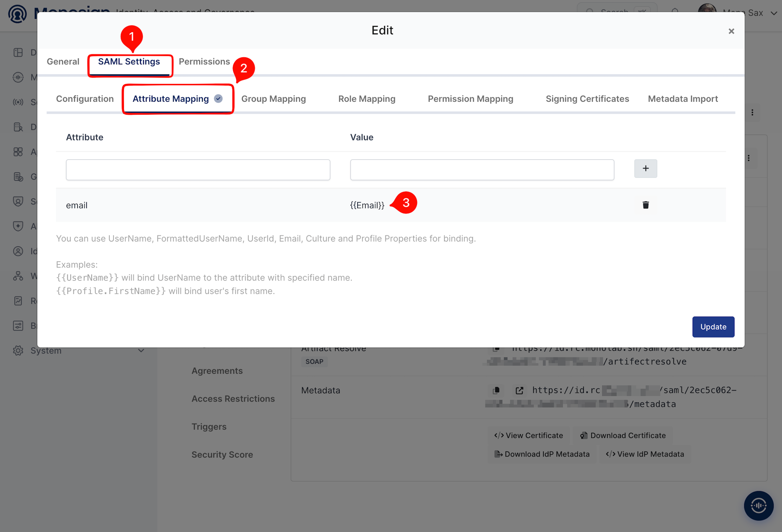Click the {{Email}} value cell
The image size is (782, 532).
tap(367, 205)
